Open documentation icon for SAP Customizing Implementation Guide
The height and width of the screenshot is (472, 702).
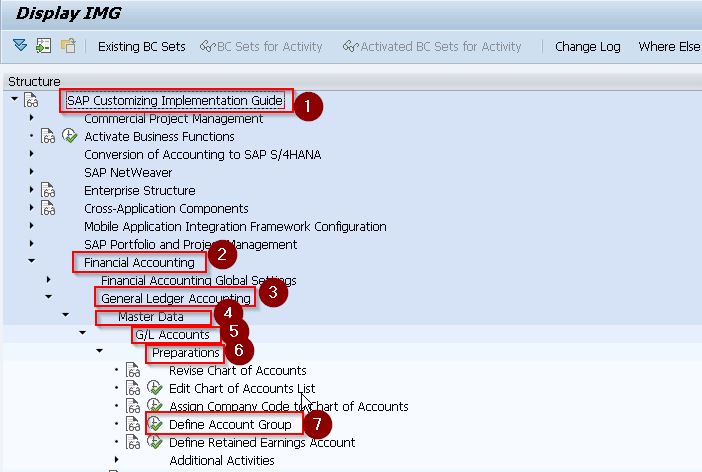pos(31,100)
